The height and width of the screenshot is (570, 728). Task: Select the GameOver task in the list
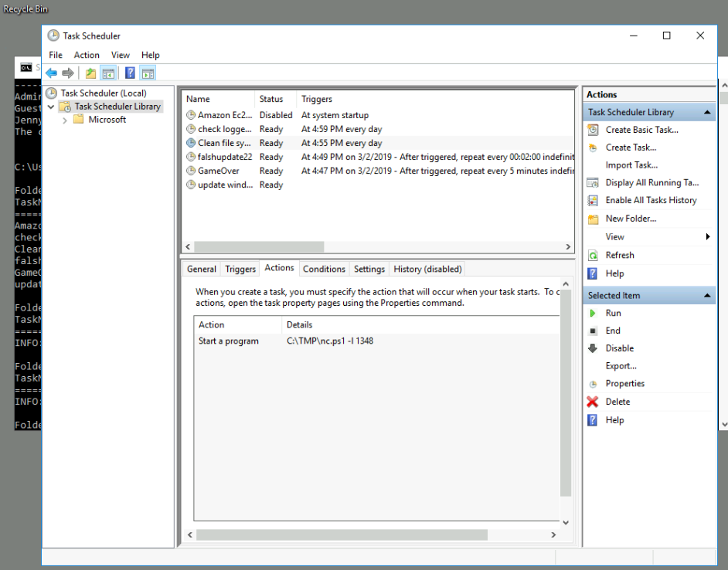(x=218, y=171)
